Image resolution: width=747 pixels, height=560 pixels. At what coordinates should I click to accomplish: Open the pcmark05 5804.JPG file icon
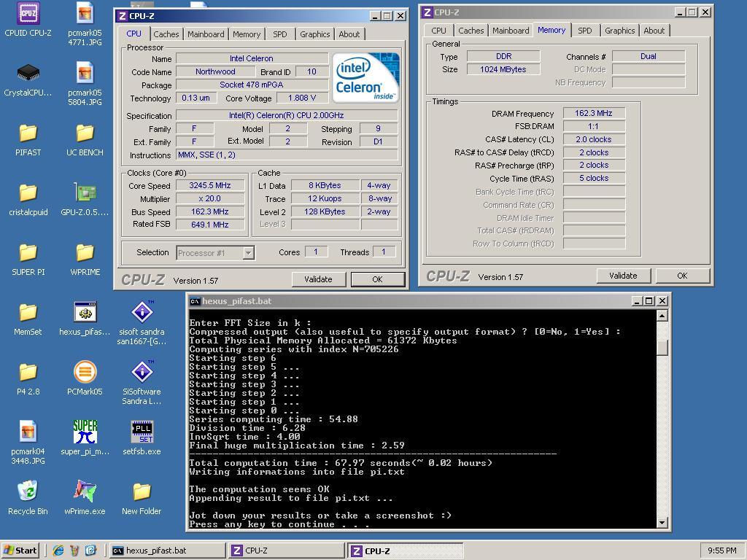pos(85,83)
